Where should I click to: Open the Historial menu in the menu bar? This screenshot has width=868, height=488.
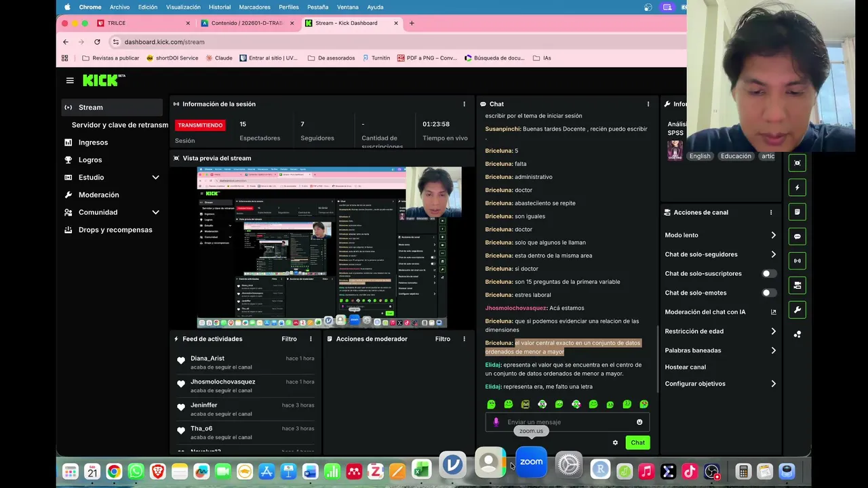click(220, 7)
